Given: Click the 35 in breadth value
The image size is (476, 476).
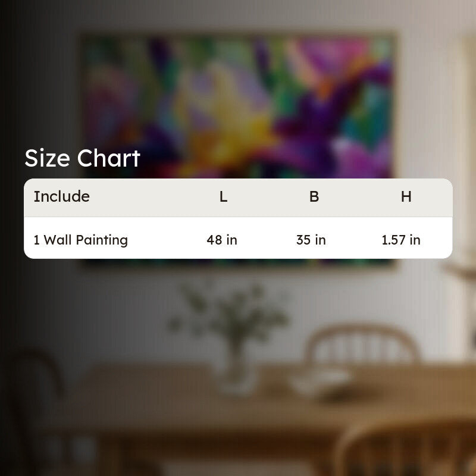Looking at the screenshot, I should pyautogui.click(x=311, y=240).
